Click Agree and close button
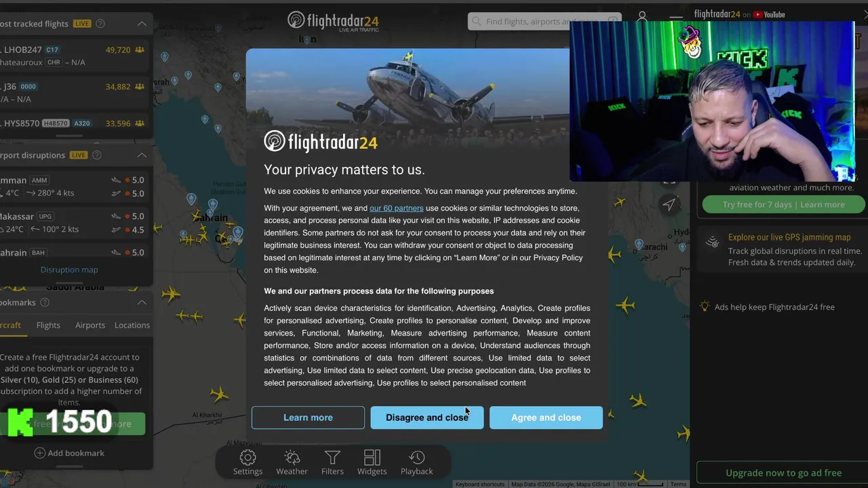 pos(546,418)
